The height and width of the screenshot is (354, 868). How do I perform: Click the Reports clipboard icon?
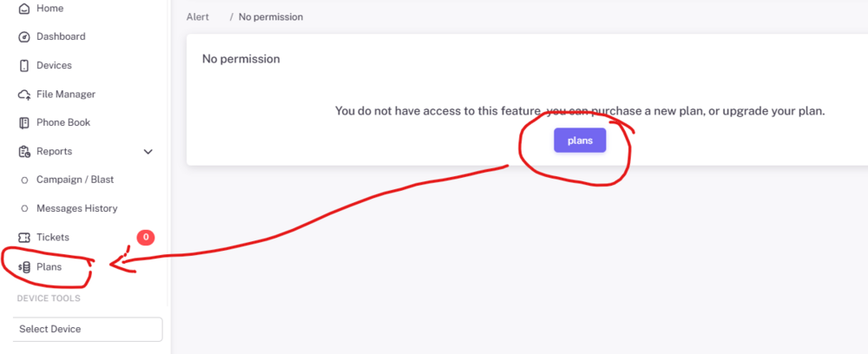tap(24, 152)
